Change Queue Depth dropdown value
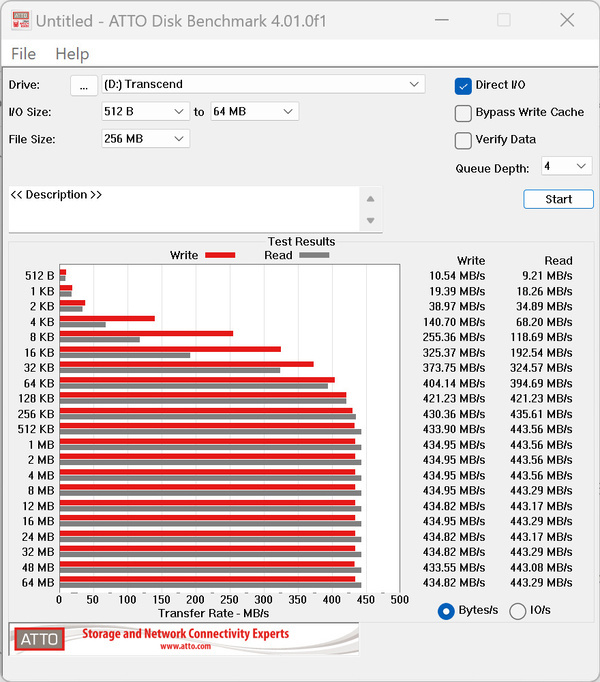600x682 pixels. pos(565,166)
